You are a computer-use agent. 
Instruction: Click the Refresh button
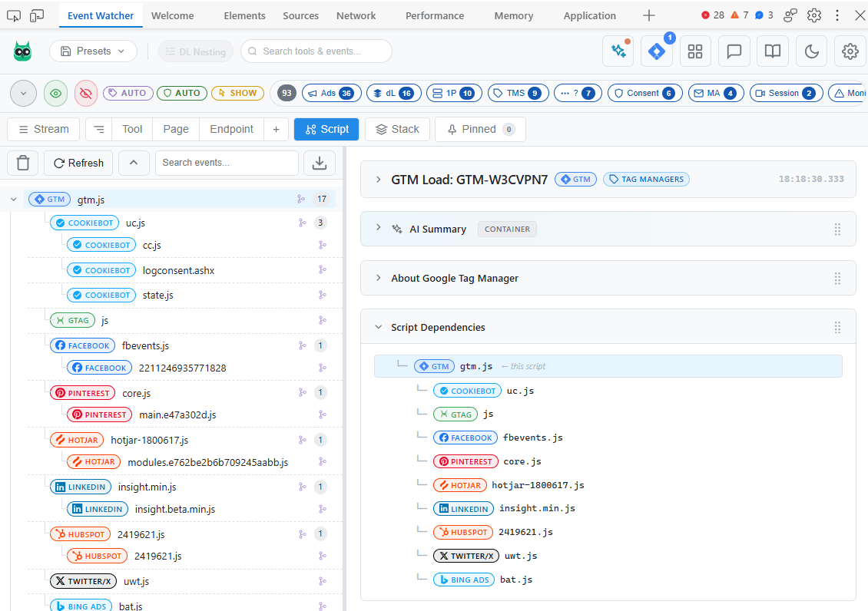pos(78,163)
